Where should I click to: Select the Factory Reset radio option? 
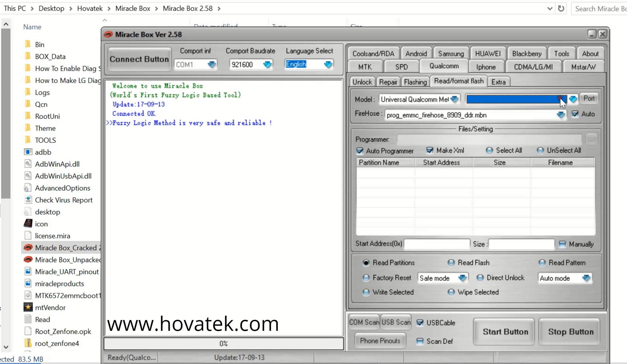tap(366, 278)
